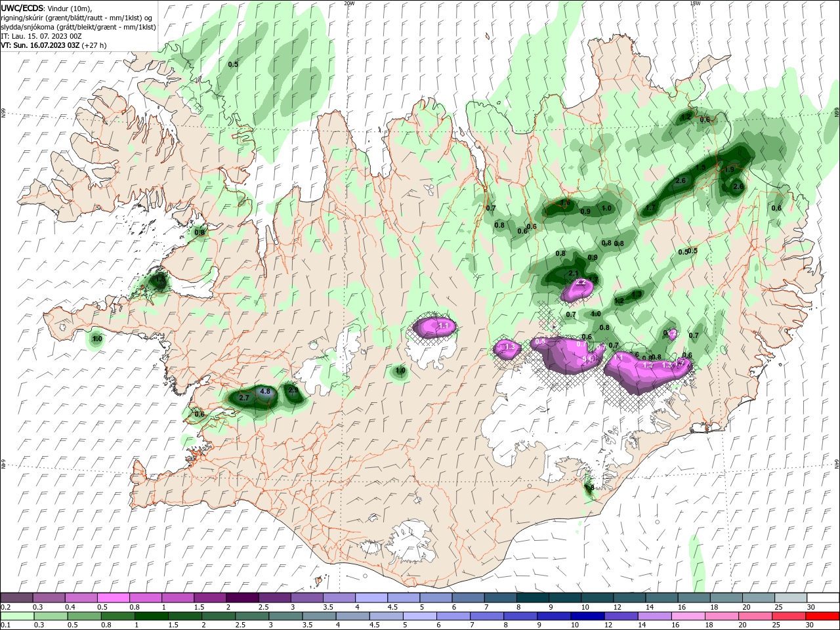Click the 2.7 precipitation value on the map
The image size is (840, 630).
click(x=244, y=398)
